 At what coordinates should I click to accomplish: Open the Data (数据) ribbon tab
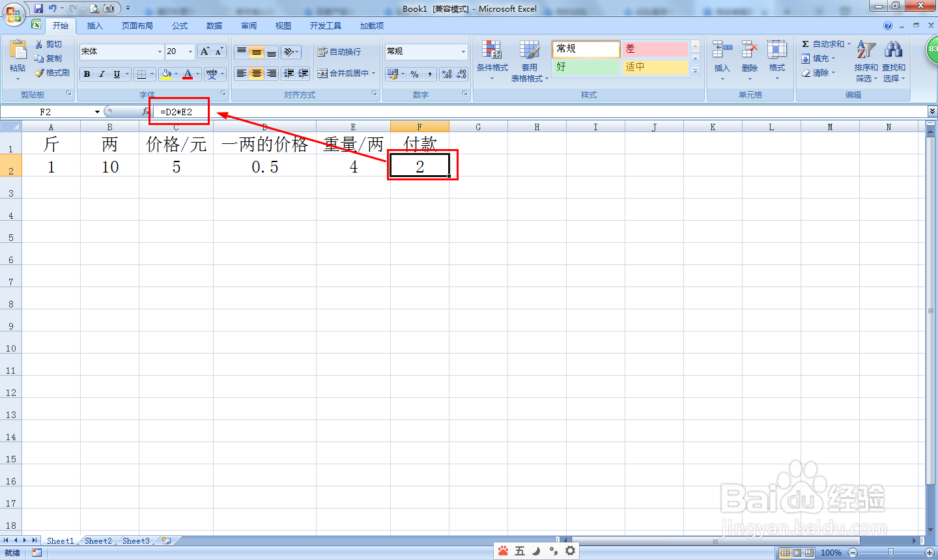(x=214, y=26)
